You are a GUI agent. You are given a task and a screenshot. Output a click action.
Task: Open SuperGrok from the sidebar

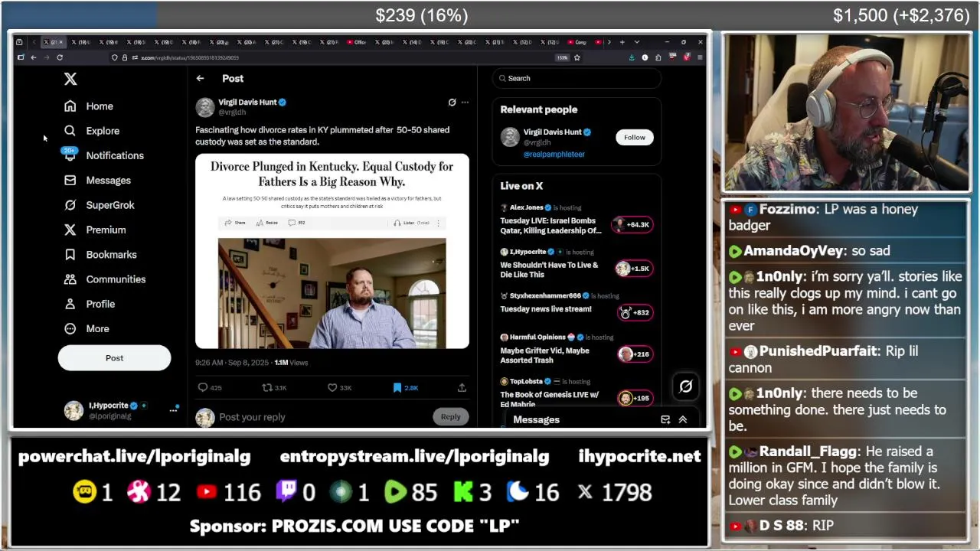click(x=100, y=205)
